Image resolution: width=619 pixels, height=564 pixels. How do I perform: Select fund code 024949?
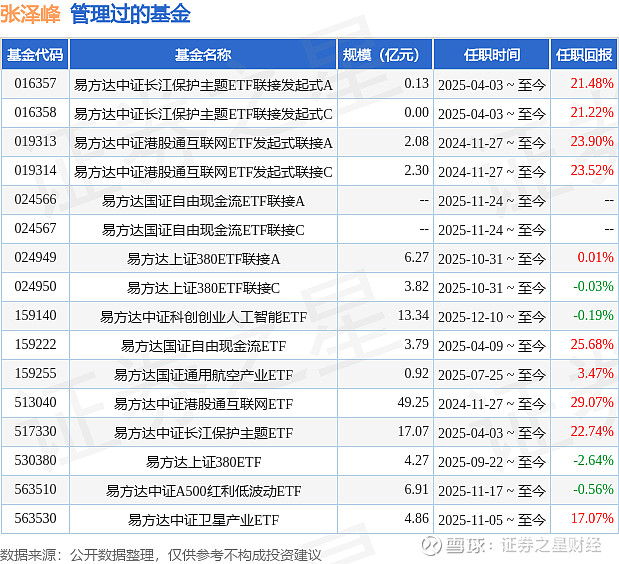[35, 258]
